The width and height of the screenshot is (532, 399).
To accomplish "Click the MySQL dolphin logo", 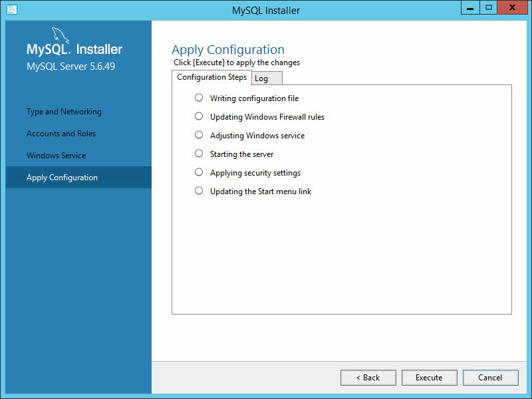I will [x=61, y=36].
